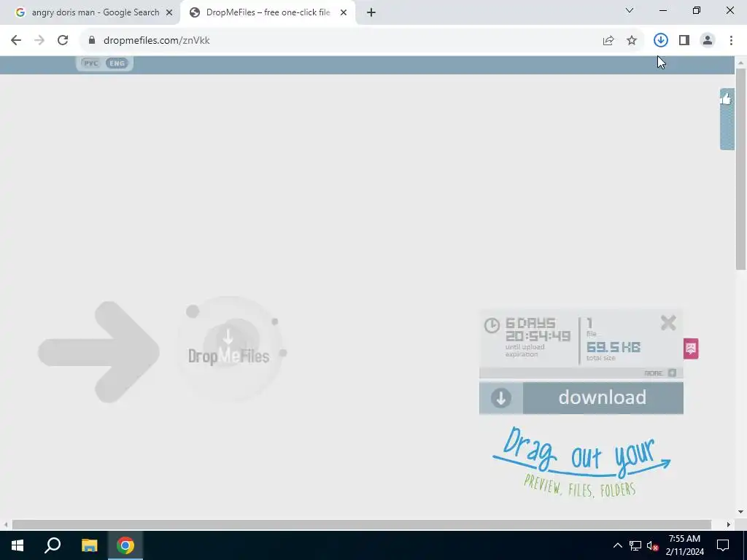Click the share page icon
The height and width of the screenshot is (560, 747).
(x=608, y=41)
